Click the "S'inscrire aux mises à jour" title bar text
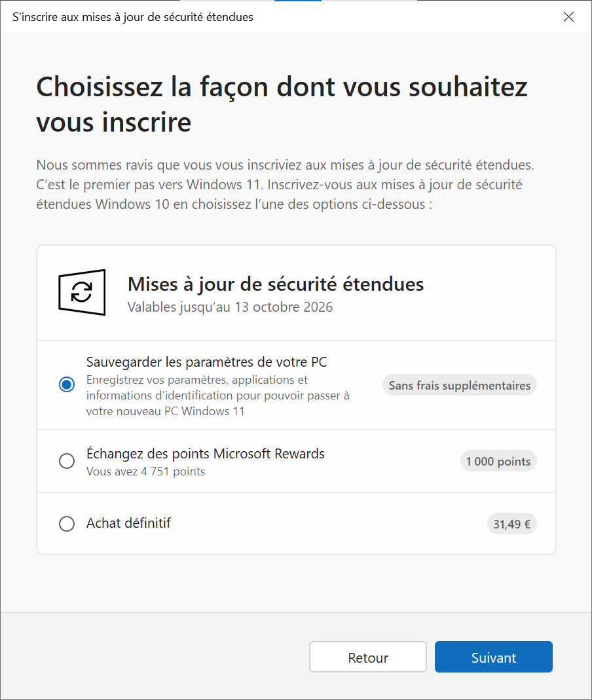The width and height of the screenshot is (592, 700). [x=133, y=17]
